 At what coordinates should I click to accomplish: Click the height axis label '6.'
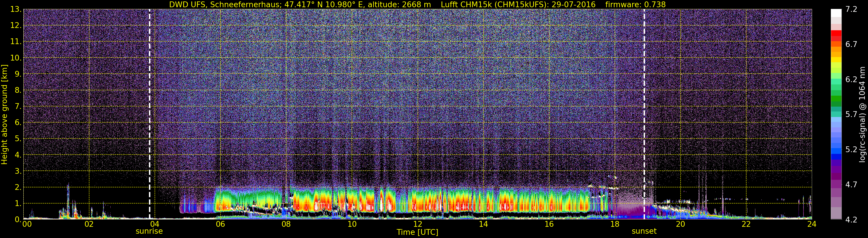coord(18,123)
